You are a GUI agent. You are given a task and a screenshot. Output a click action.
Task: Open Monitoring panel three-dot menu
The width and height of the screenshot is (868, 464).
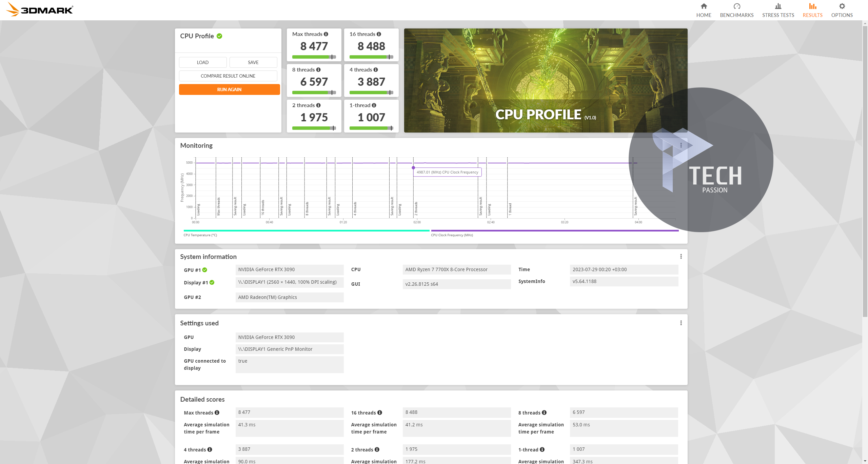coord(680,145)
